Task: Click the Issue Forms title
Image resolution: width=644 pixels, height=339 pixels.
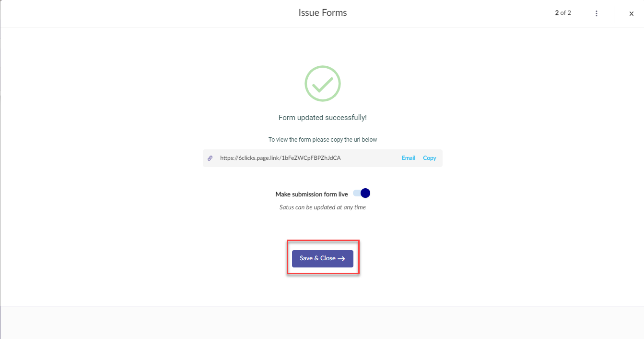Action: coord(323,13)
